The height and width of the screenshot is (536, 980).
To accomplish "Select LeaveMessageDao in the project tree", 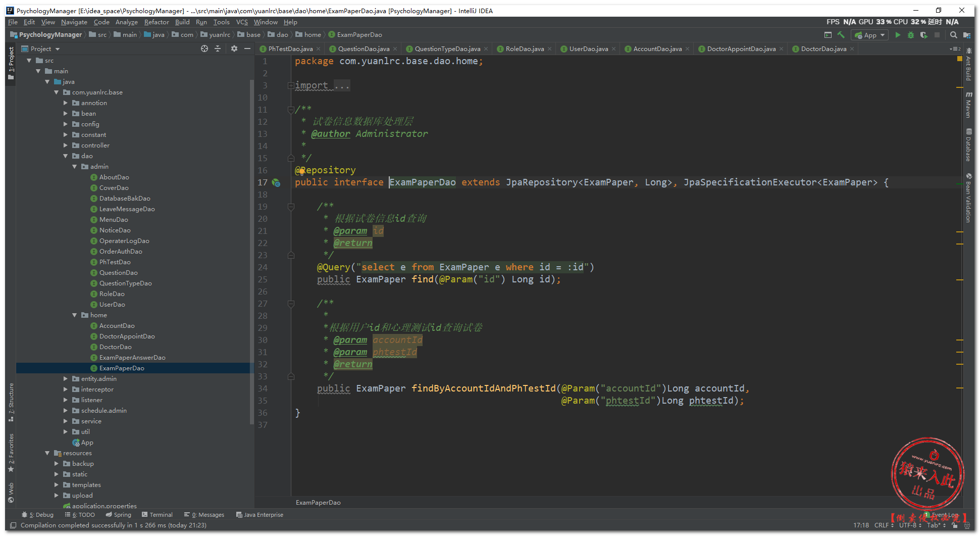I will 127,209.
